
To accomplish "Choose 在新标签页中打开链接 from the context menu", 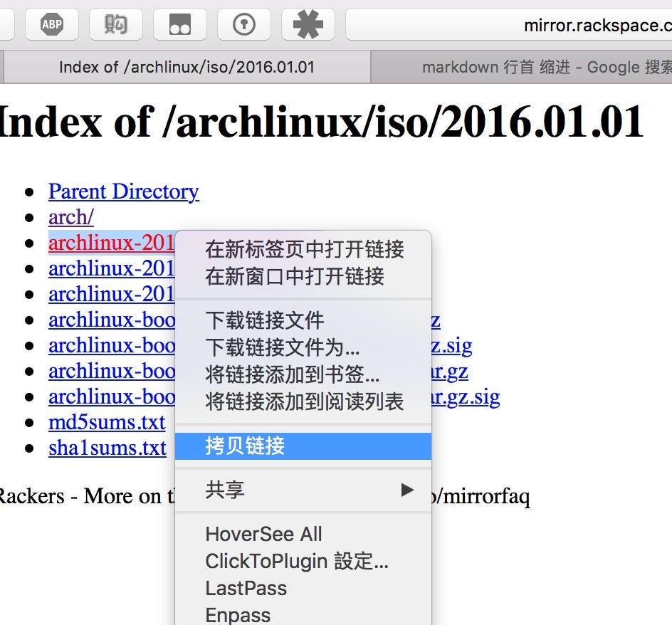I will (303, 249).
